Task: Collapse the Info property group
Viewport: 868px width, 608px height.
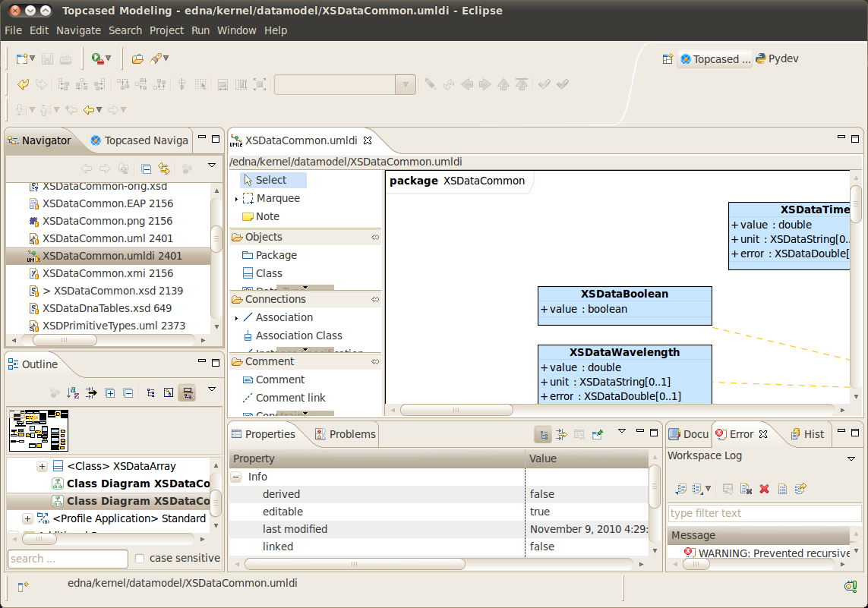Action: point(236,477)
